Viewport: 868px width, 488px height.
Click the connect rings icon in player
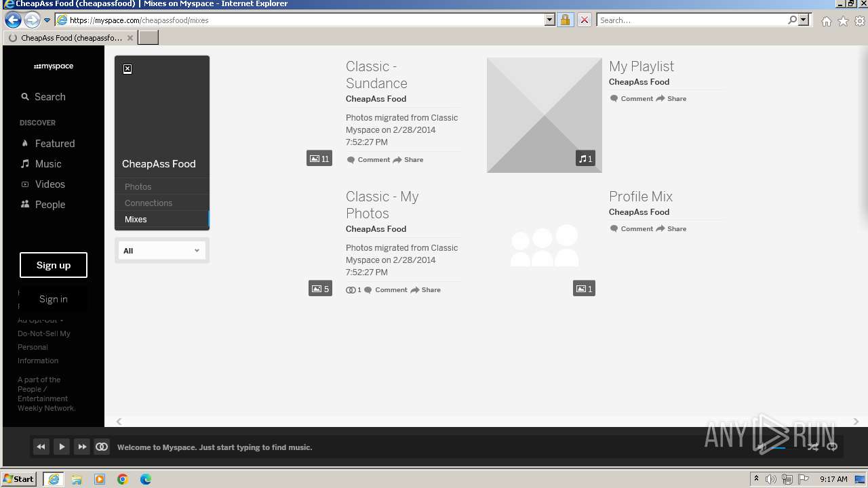[x=102, y=447]
